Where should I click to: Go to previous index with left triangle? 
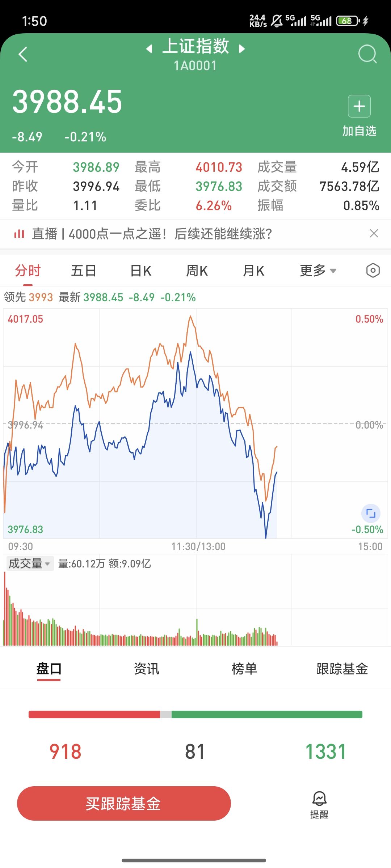click(149, 48)
